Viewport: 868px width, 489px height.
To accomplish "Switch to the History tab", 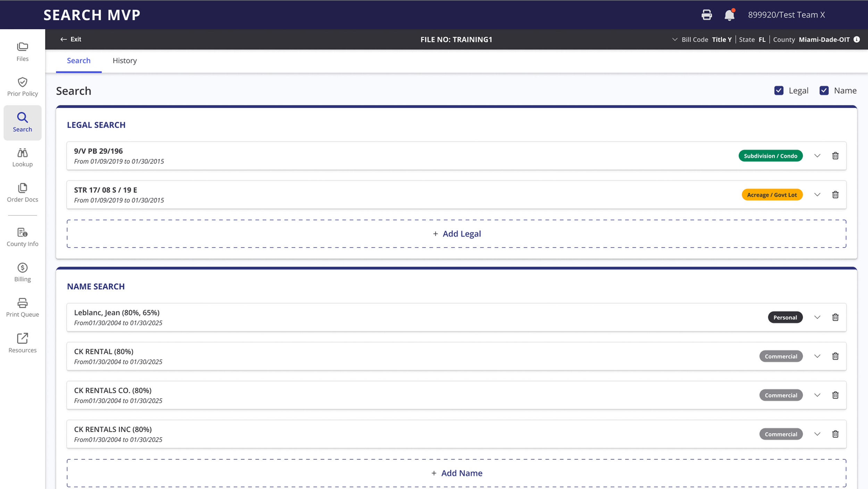I will pyautogui.click(x=125, y=61).
